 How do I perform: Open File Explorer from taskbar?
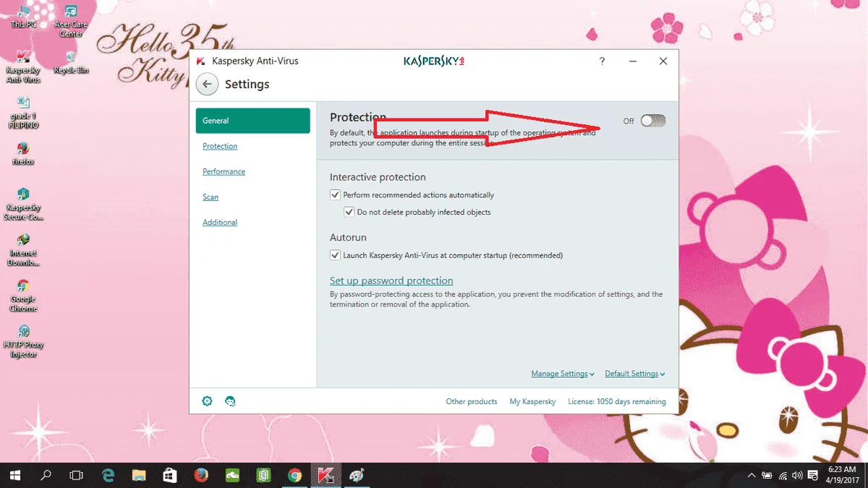(139, 475)
